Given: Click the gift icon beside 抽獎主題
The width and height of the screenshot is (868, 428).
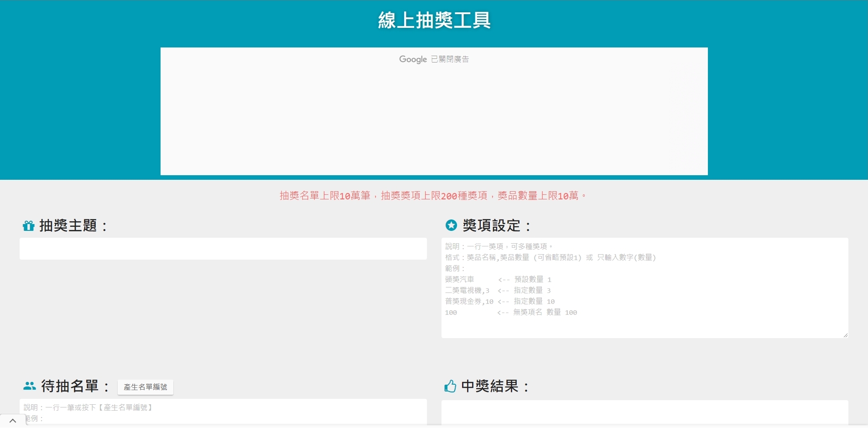Looking at the screenshot, I should pos(29,226).
